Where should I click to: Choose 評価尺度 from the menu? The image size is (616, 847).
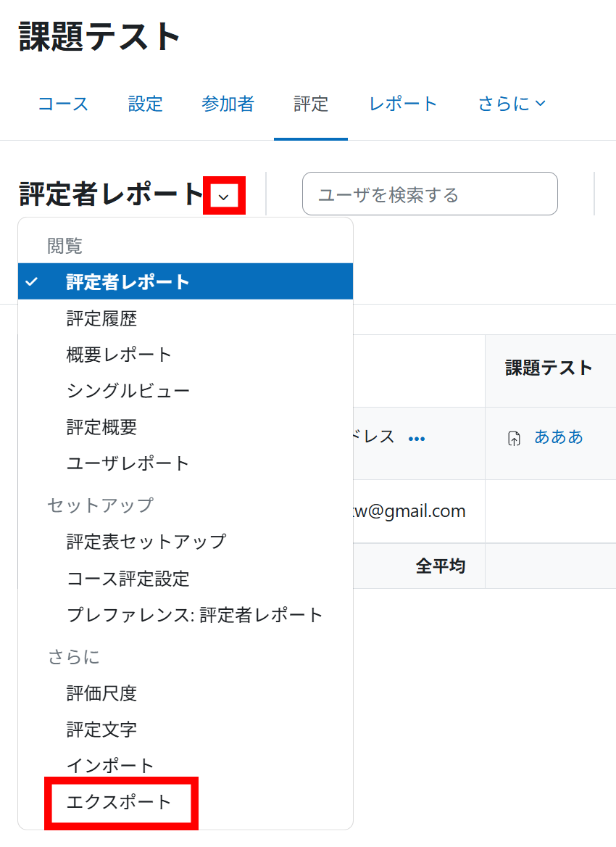[x=101, y=693]
